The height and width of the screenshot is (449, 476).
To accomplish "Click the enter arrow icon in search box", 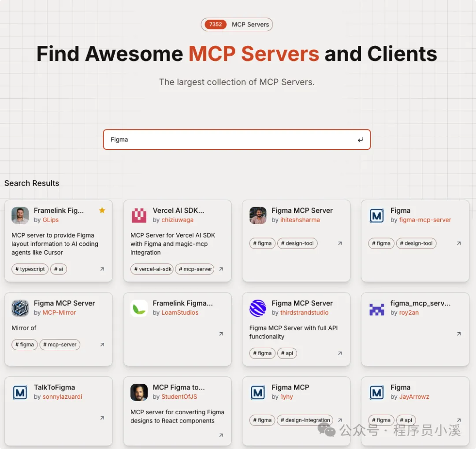I will 361,140.
